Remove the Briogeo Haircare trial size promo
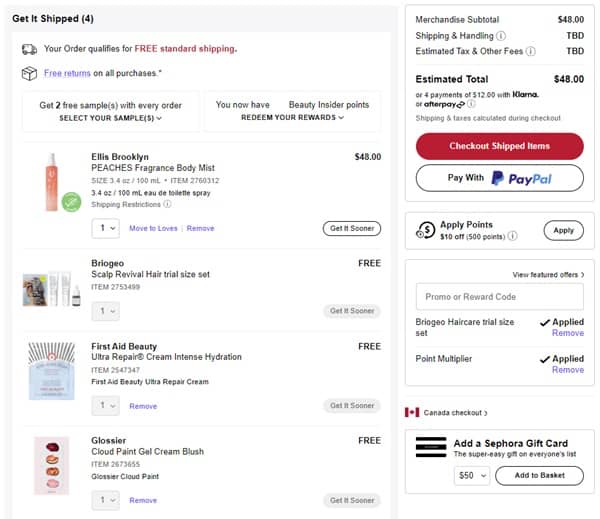 coord(567,333)
